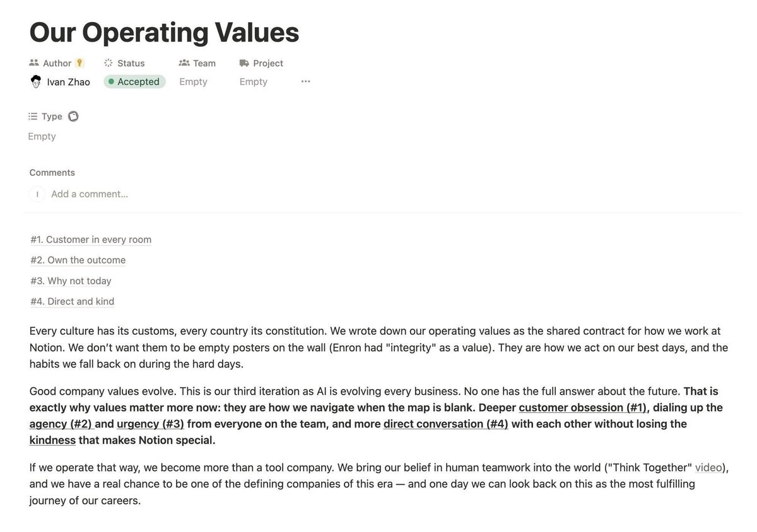The height and width of the screenshot is (532, 757).
Task: Click the commenter avatar in Comments
Action: (37, 194)
